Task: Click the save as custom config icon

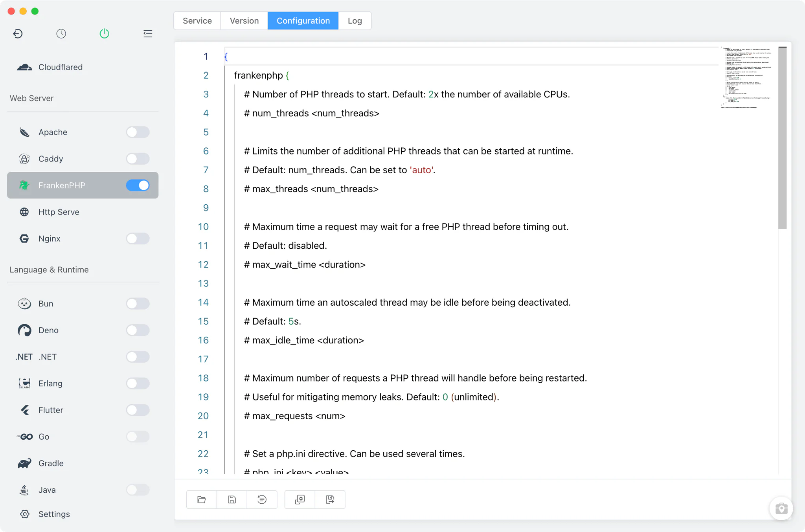Action: click(330, 499)
